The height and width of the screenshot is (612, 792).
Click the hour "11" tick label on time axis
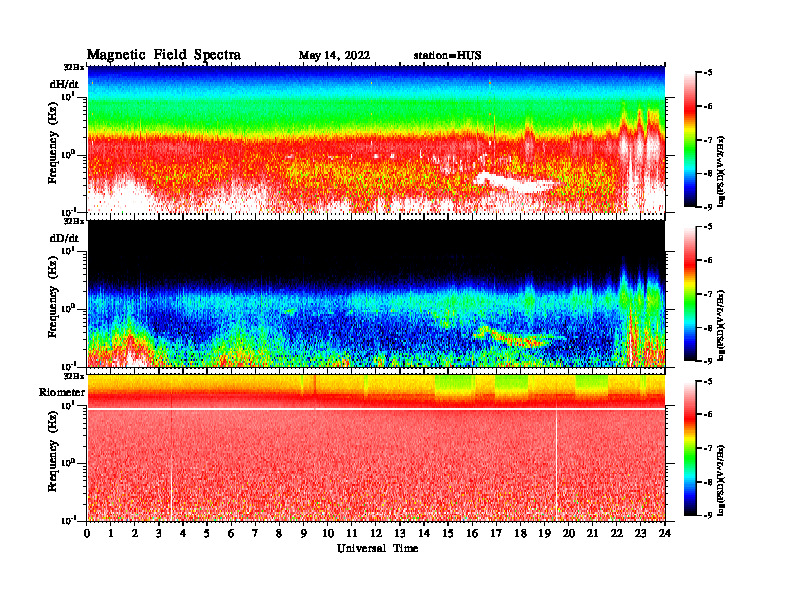point(352,533)
